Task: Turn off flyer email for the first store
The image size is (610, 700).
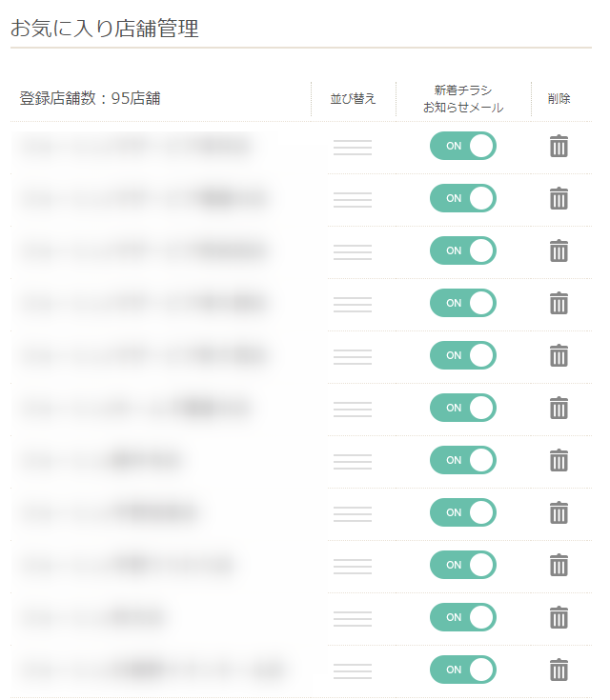Action: pos(463,146)
